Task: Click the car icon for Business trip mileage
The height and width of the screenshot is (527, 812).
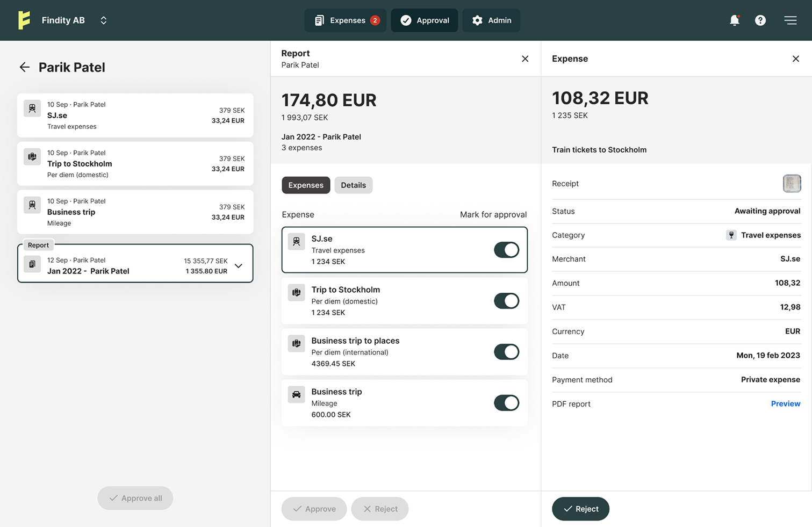Action: click(296, 395)
